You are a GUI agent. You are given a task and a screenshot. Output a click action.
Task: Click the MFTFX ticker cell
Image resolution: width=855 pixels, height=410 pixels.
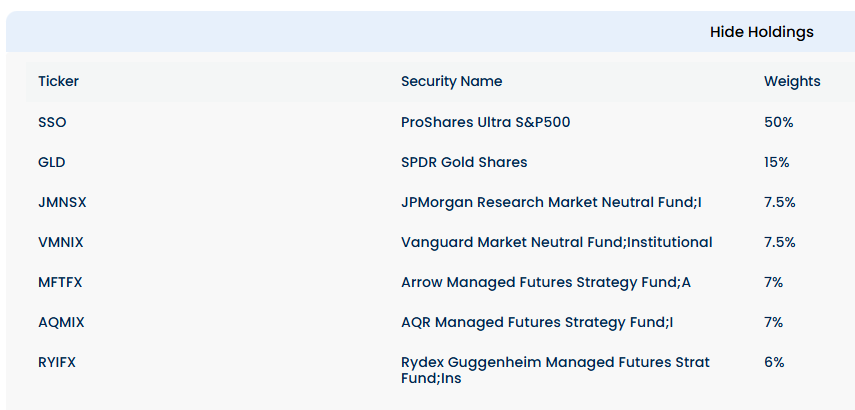(60, 282)
